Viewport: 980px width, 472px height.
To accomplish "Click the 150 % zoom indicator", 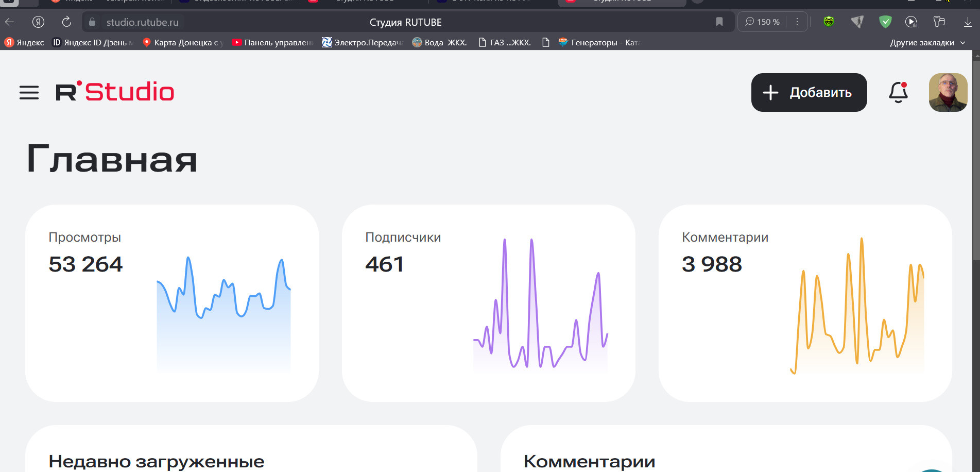I will (x=763, y=22).
